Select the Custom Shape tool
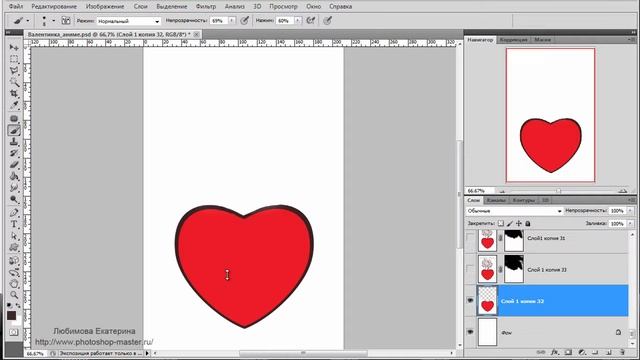 pyautogui.click(x=14, y=247)
